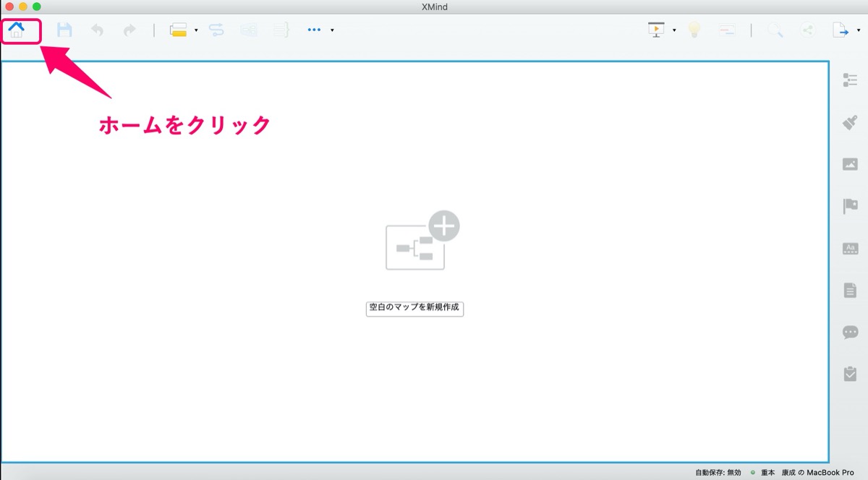Viewport: 868px width, 480px height.
Task: Open the Notes panel in the sidebar
Action: 850,290
